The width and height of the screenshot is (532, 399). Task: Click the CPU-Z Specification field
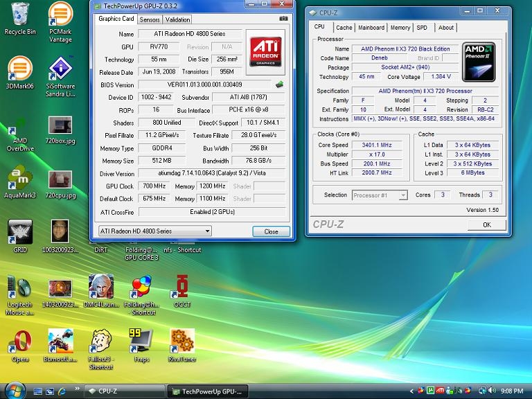tap(425, 91)
